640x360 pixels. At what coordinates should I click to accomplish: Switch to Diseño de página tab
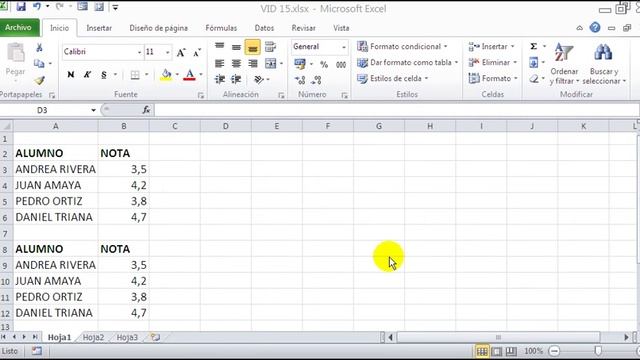[158, 28]
